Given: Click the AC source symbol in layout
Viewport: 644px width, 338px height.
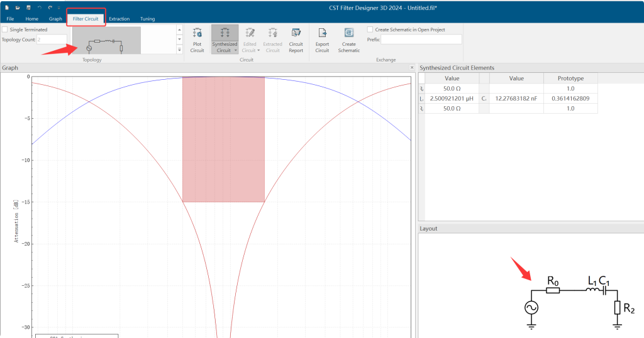Looking at the screenshot, I should tap(531, 308).
